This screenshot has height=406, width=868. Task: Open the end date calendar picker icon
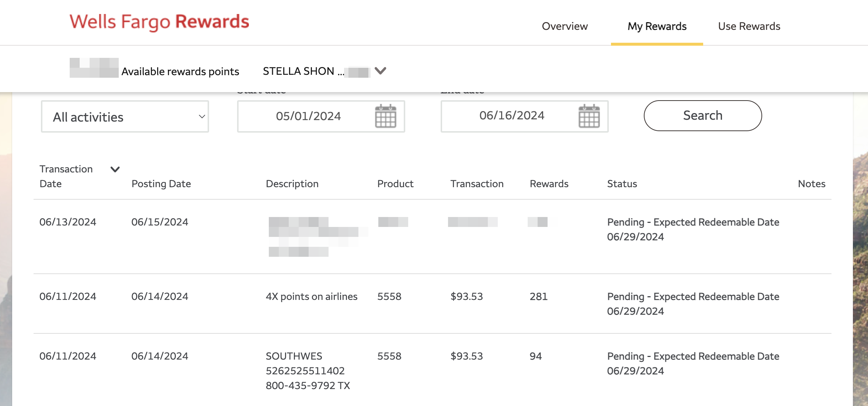[x=589, y=116]
